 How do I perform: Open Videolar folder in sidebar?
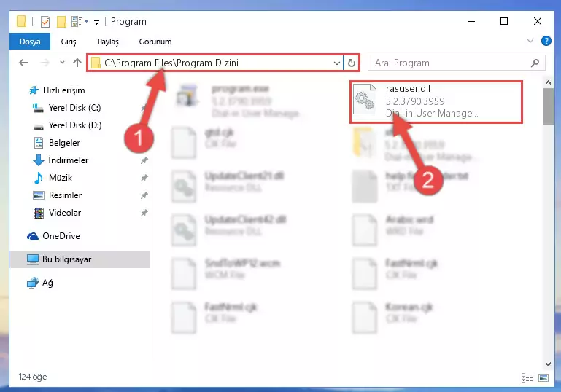(x=65, y=213)
